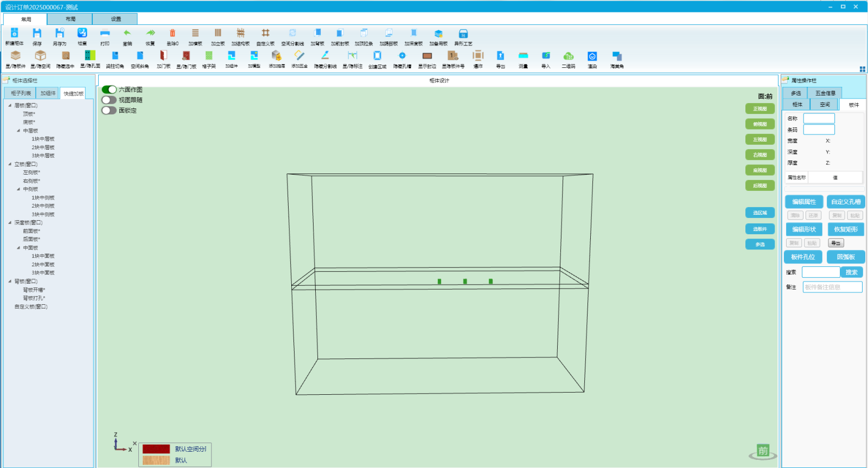Click the 显/隐孔面 show/hide hole faces icon

coord(90,56)
